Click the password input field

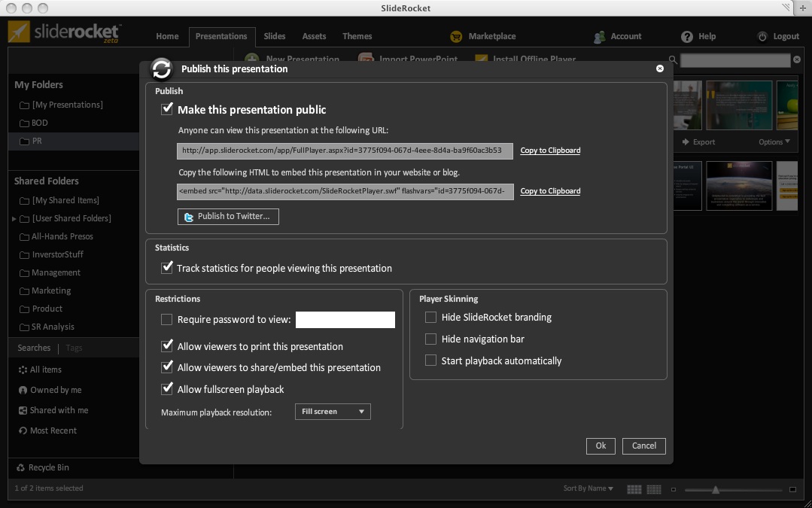click(345, 320)
